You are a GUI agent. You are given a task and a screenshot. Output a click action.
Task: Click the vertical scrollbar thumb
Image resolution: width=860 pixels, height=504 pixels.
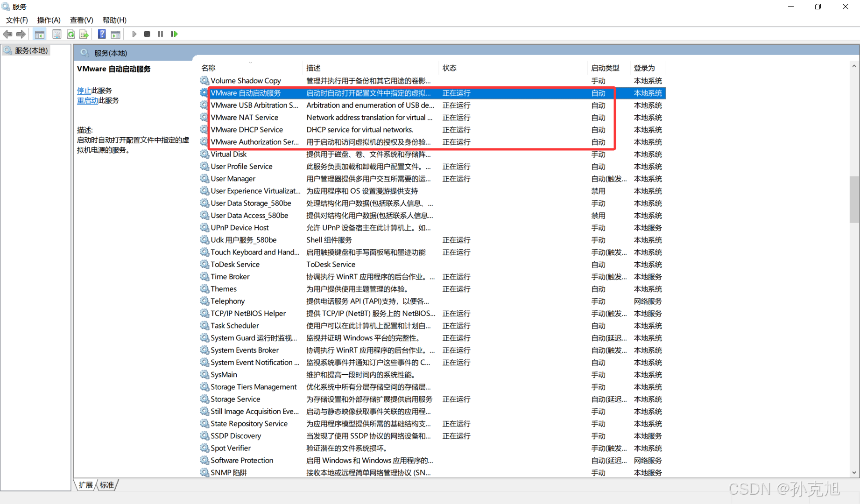[854, 199]
